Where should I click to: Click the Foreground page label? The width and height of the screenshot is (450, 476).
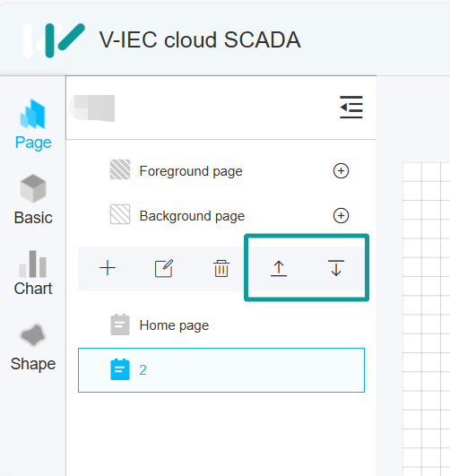pos(191,171)
